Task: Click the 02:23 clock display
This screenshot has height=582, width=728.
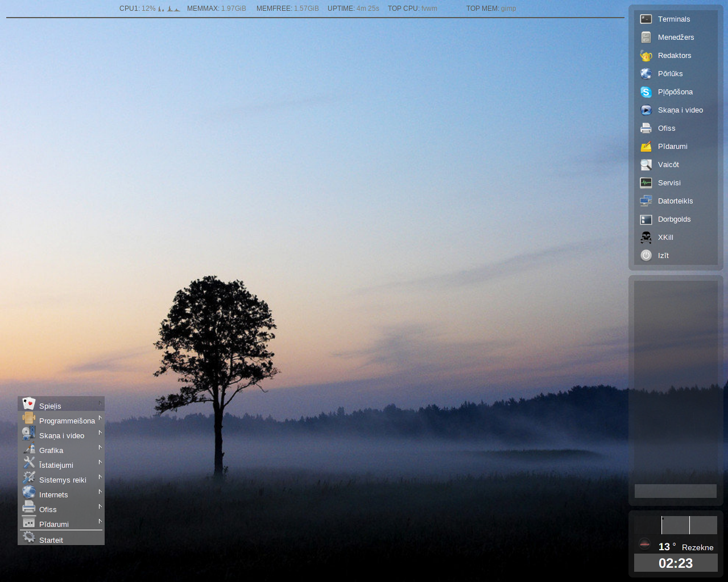Action: pyautogui.click(x=676, y=563)
